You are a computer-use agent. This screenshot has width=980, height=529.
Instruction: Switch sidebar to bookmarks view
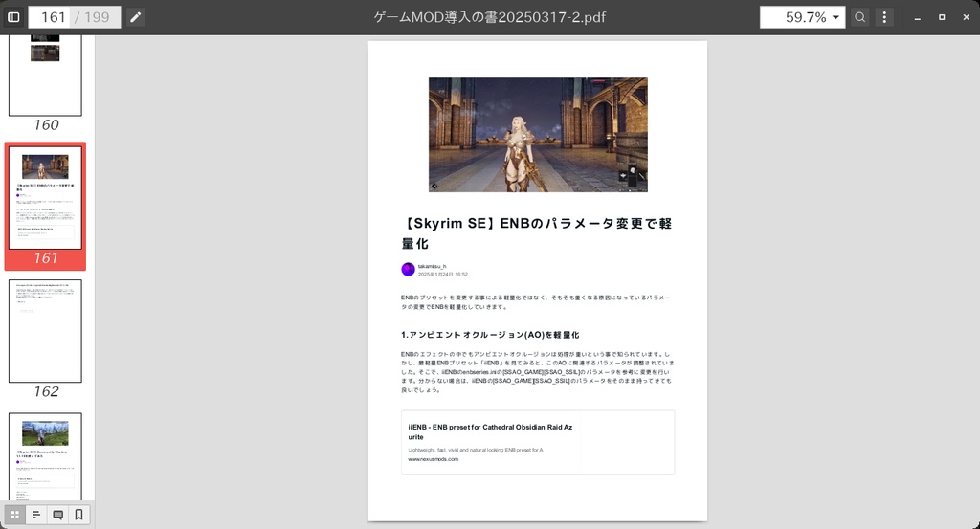click(x=78, y=515)
